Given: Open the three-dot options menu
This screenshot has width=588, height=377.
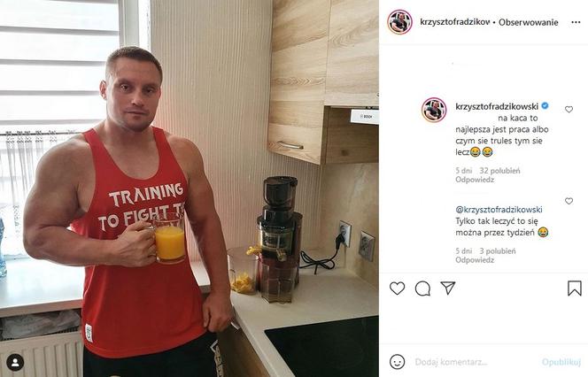Looking at the screenshot, I should (x=576, y=22).
